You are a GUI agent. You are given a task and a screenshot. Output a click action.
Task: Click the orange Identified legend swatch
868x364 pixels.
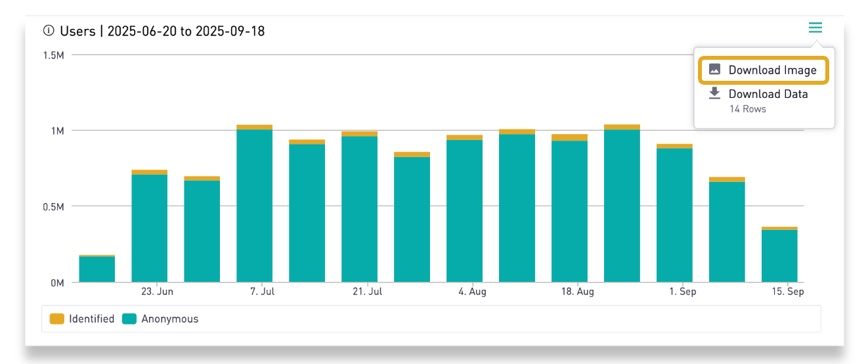[57, 319]
